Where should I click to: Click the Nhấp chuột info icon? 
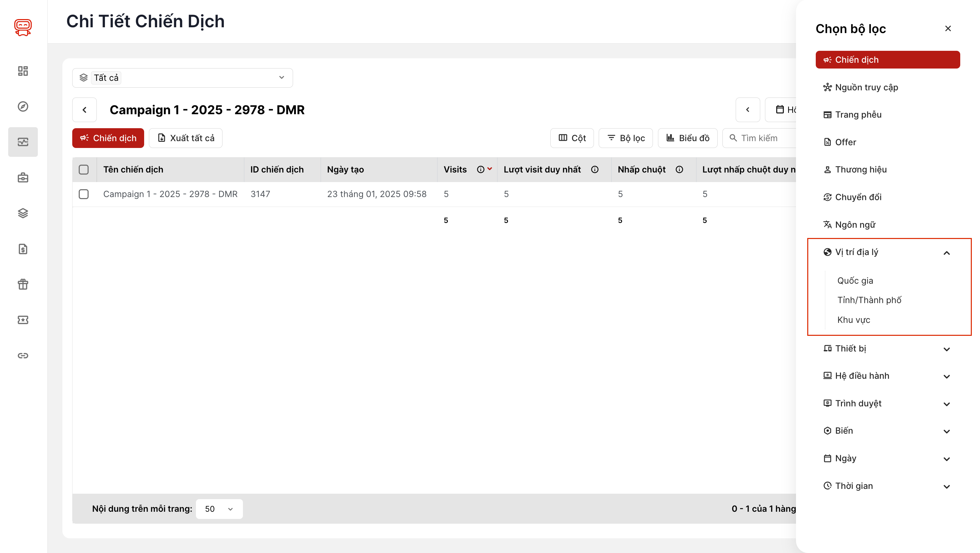(x=679, y=170)
